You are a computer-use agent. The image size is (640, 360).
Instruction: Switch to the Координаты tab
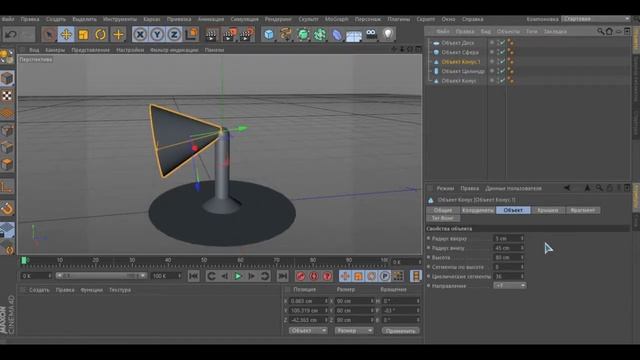click(x=478, y=210)
